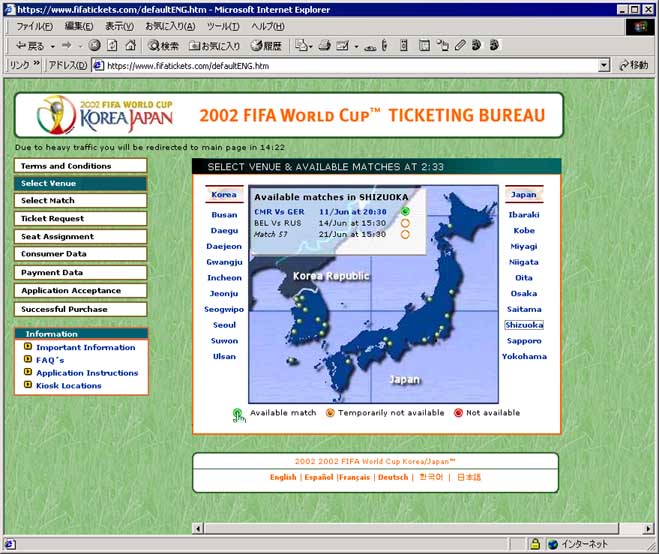Click the page icon in the address bar
The height and width of the screenshot is (554, 659).
click(x=98, y=66)
